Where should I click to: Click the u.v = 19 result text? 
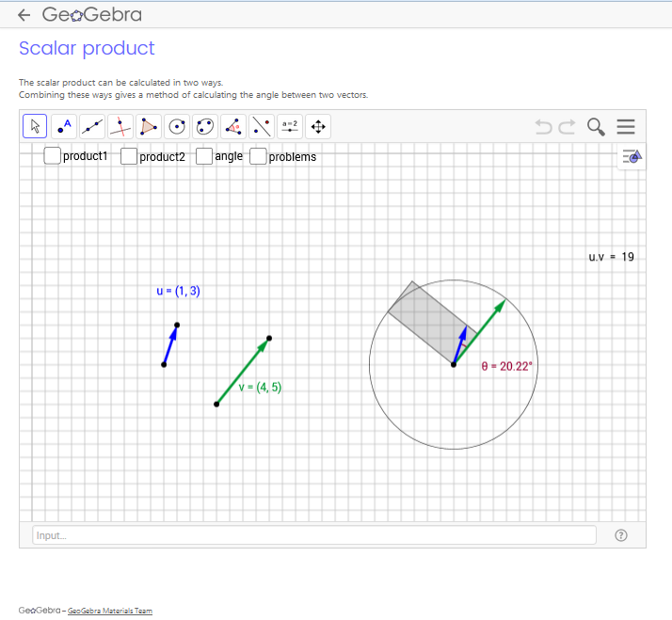click(611, 257)
